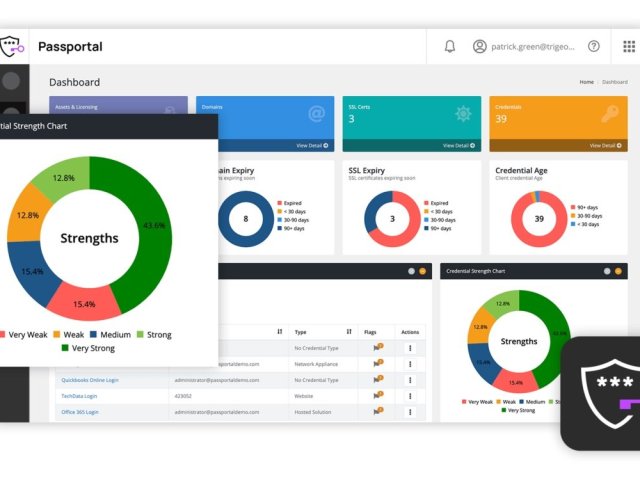Click the help question mark icon
Screen dimensions: 640x480
(594, 46)
